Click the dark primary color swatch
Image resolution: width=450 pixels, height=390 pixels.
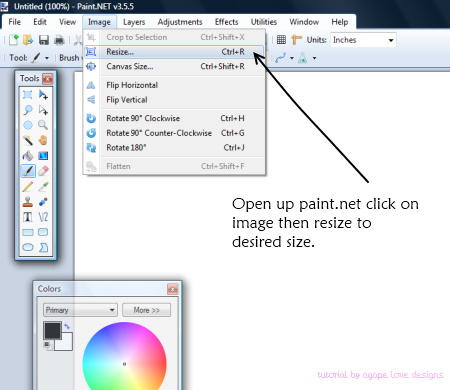[x=52, y=330]
